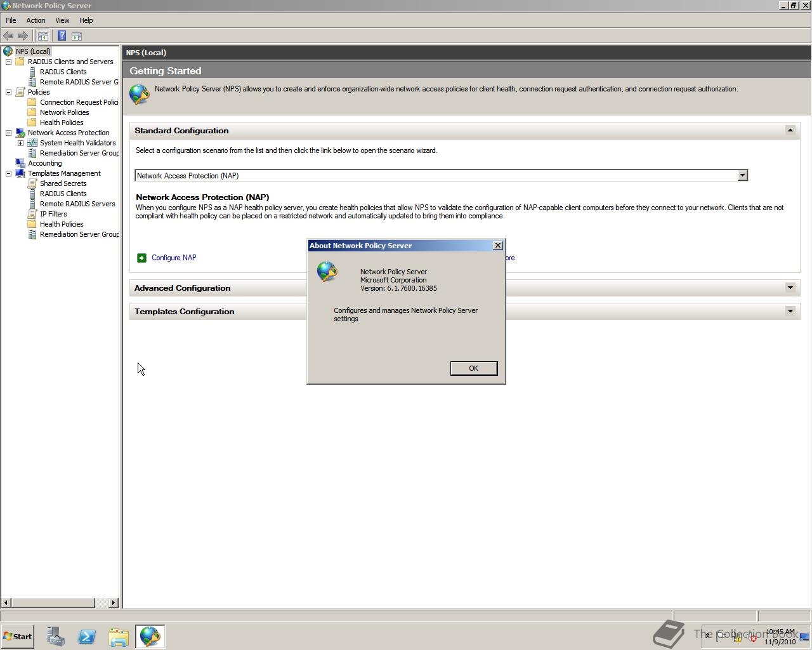Click the IP Filters scroll icon

[32, 214]
